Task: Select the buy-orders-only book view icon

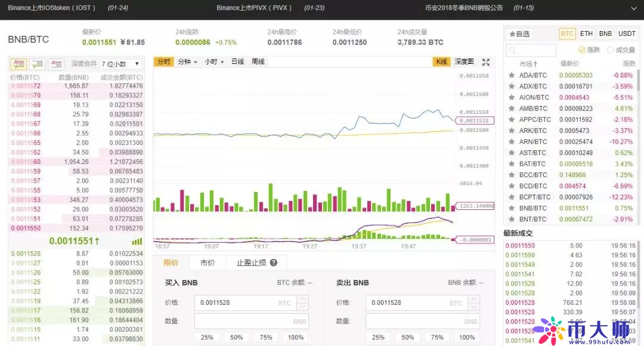Action: click(x=38, y=64)
